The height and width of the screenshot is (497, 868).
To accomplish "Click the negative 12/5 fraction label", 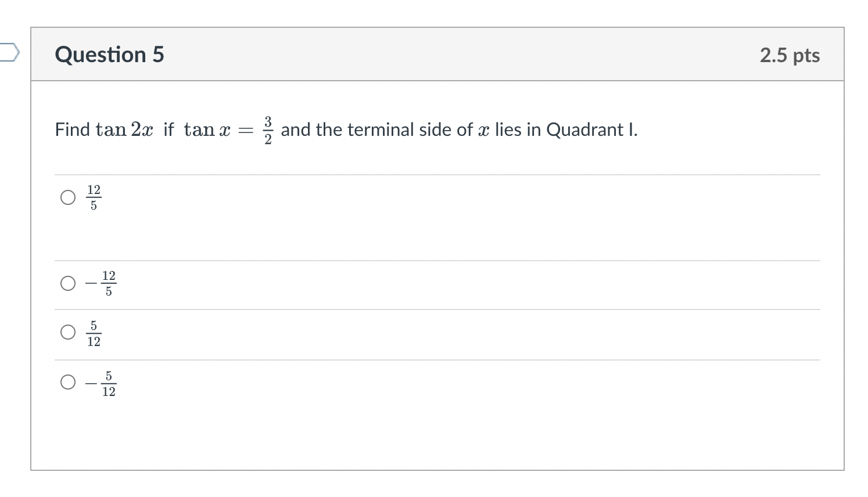I will [x=101, y=283].
